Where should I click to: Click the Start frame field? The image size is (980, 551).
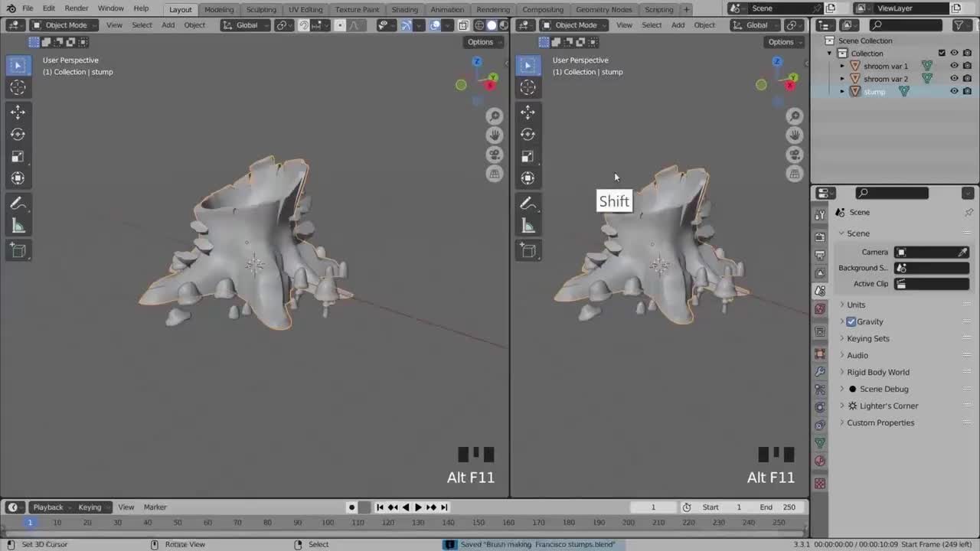pyautogui.click(x=723, y=507)
